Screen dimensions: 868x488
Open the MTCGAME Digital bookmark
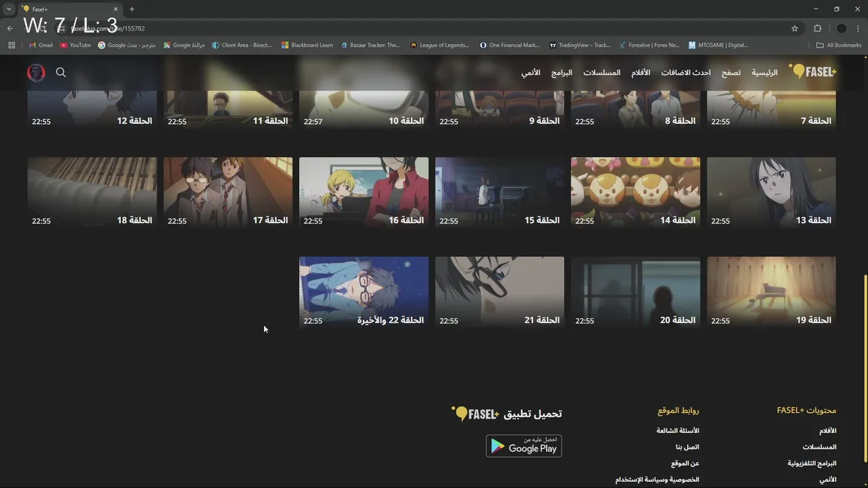[x=718, y=45]
